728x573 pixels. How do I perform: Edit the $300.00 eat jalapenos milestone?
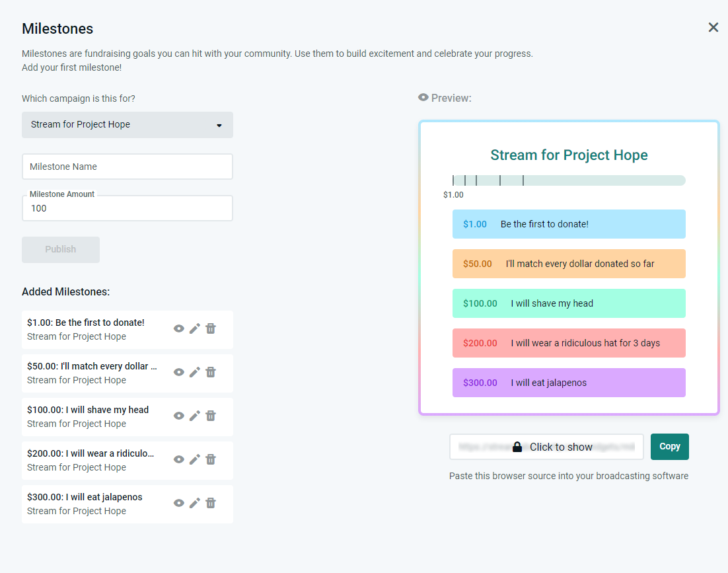click(x=195, y=503)
